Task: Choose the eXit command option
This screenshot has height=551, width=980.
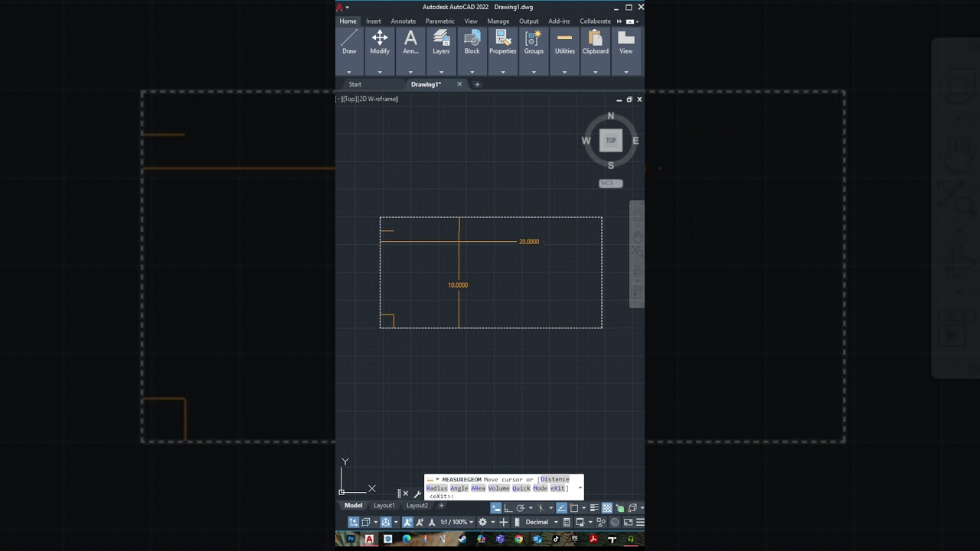Action: (x=557, y=487)
